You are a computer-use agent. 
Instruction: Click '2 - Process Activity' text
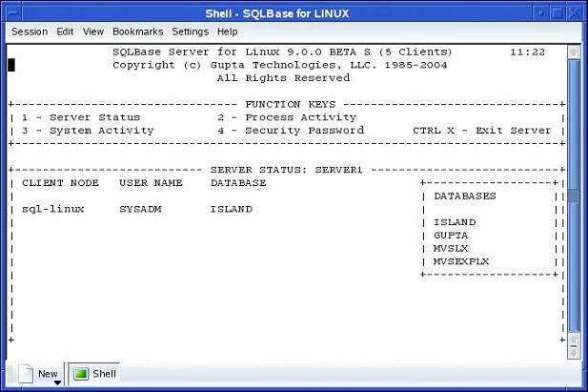click(x=287, y=117)
